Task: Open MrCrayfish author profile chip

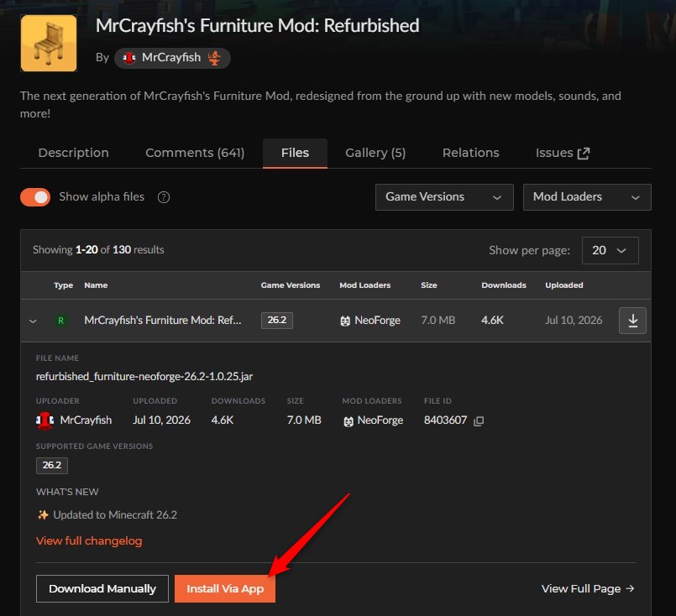Action: (x=172, y=58)
